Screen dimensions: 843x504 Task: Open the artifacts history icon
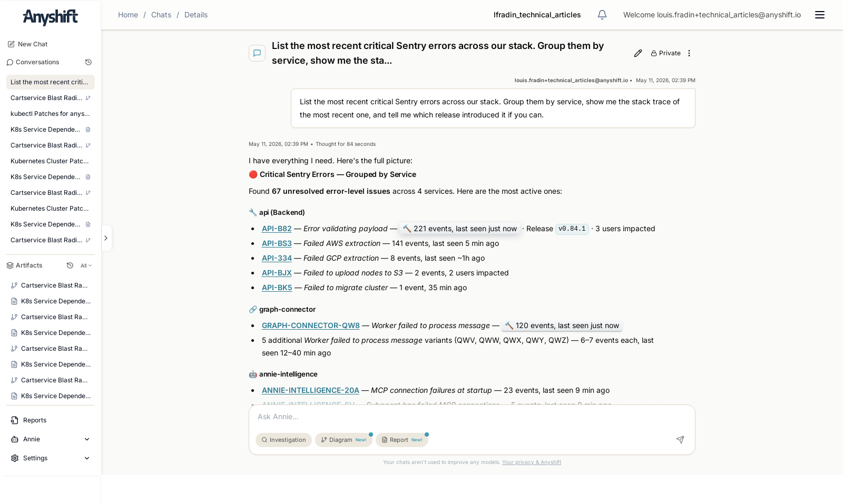[70, 265]
